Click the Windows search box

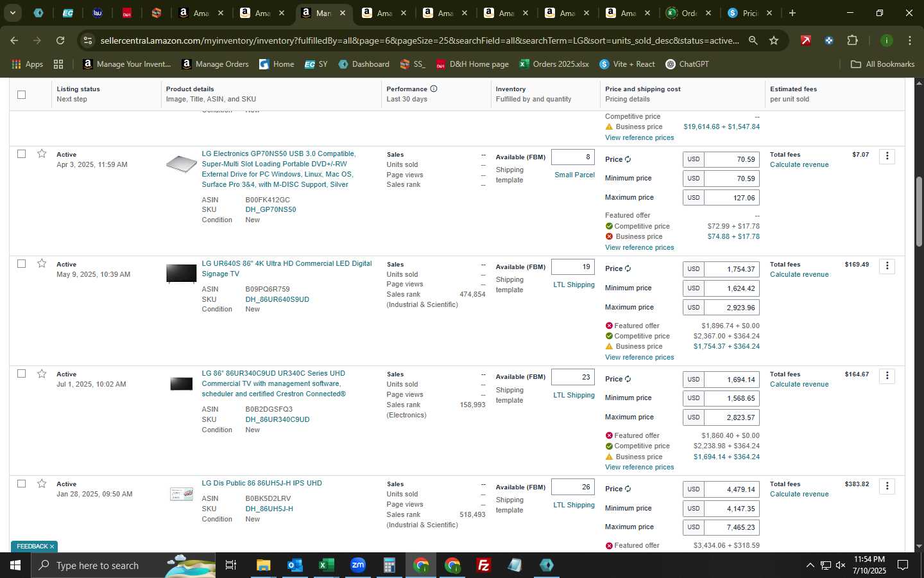click(122, 565)
